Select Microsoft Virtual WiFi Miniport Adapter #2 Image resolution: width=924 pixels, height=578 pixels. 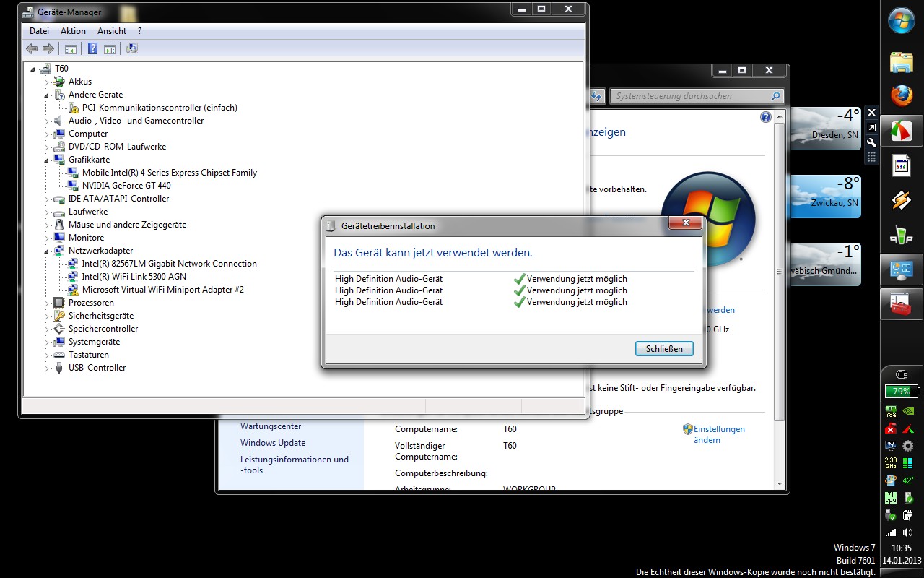coord(163,290)
